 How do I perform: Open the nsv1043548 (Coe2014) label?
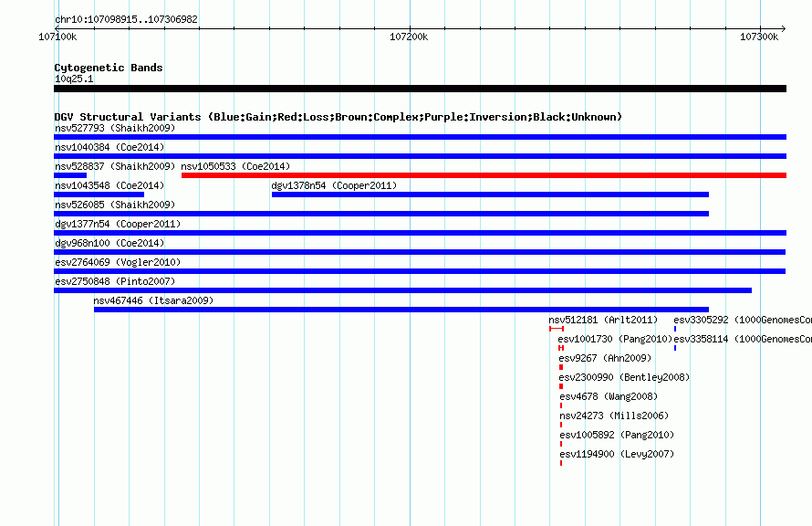[109, 185]
